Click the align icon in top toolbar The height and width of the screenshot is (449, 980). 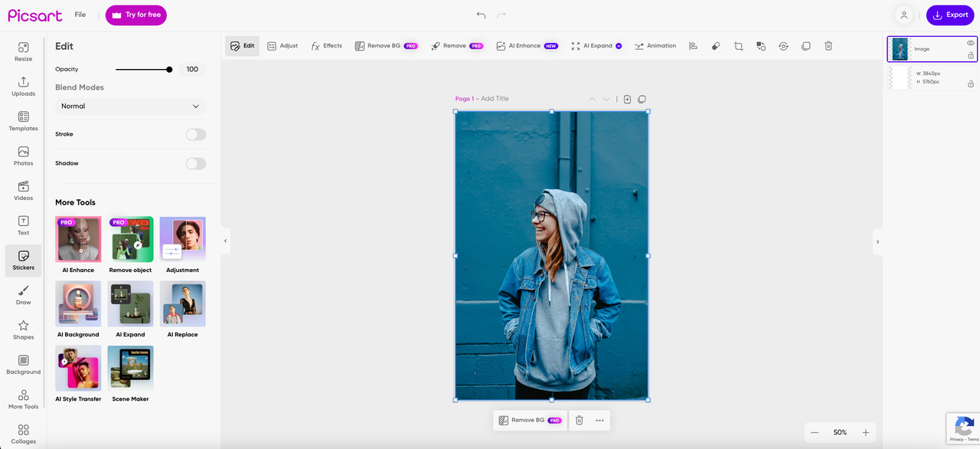click(x=693, y=46)
